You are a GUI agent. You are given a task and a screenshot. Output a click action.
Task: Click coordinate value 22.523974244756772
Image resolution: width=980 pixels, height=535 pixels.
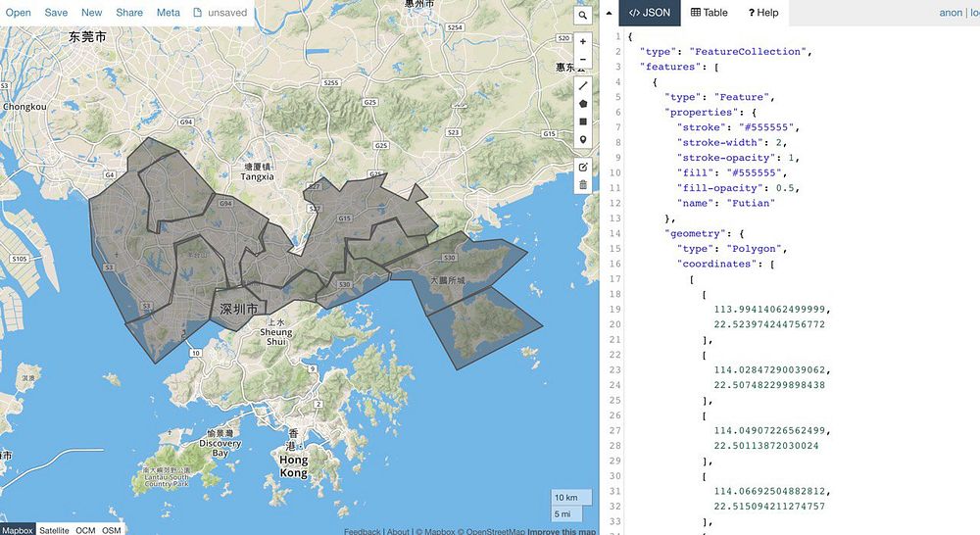click(769, 324)
